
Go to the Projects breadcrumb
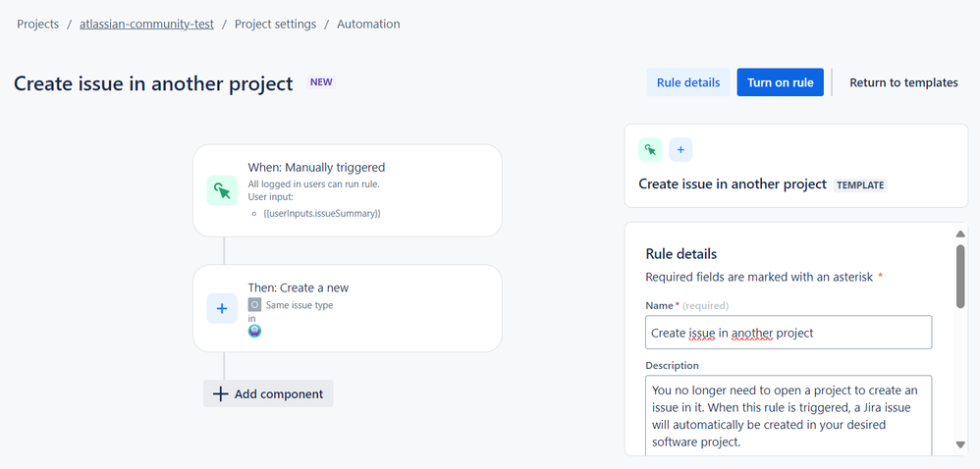click(37, 25)
